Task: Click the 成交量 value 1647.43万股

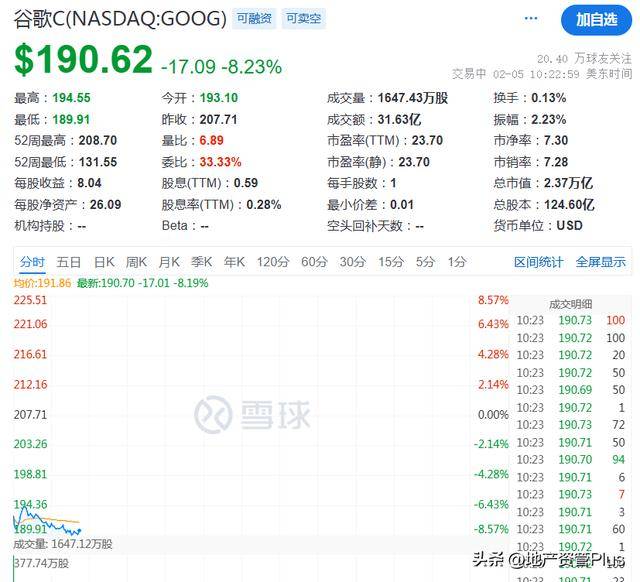Action: (x=413, y=98)
